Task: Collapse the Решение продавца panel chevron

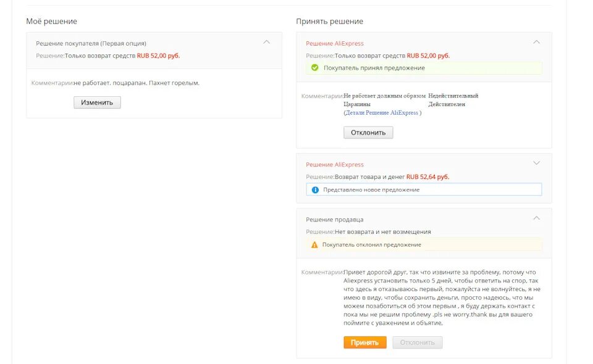Action: coord(536,218)
